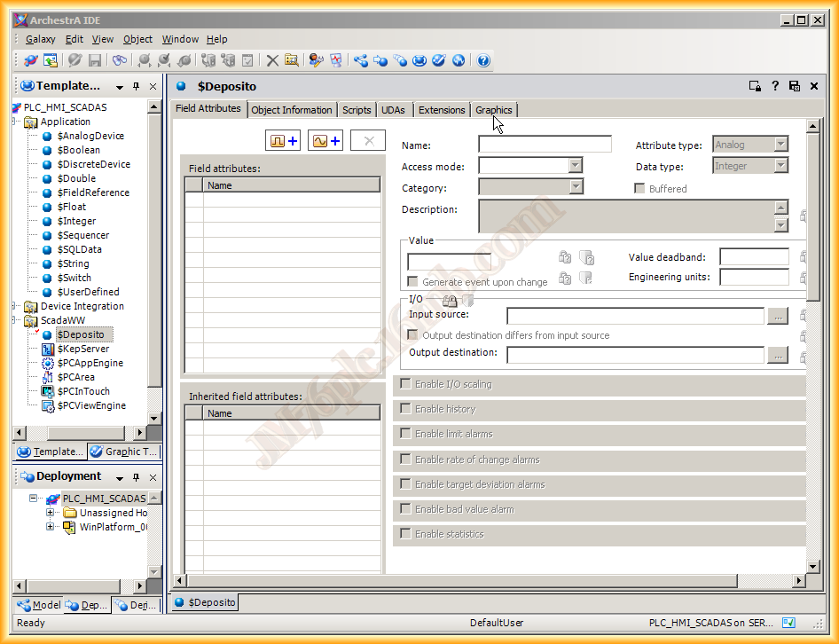The image size is (839, 644).
Task: Click the add discrete field attribute button
Action: 284,141
